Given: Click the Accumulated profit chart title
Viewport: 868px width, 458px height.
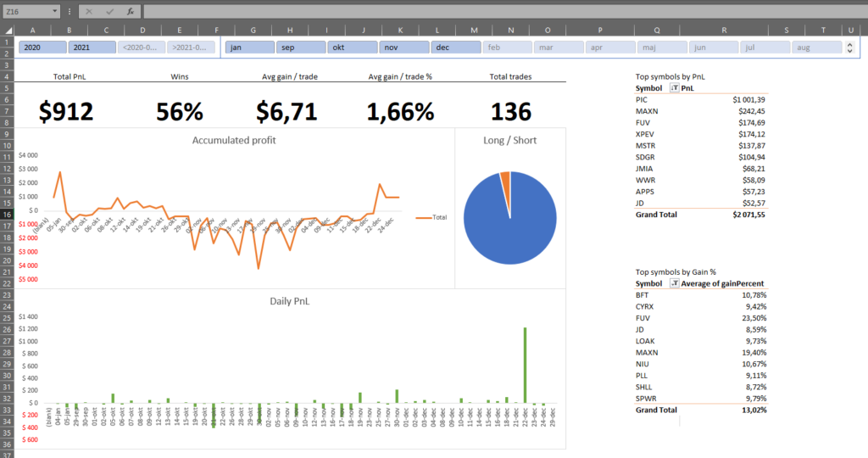Looking at the screenshot, I should (x=234, y=140).
